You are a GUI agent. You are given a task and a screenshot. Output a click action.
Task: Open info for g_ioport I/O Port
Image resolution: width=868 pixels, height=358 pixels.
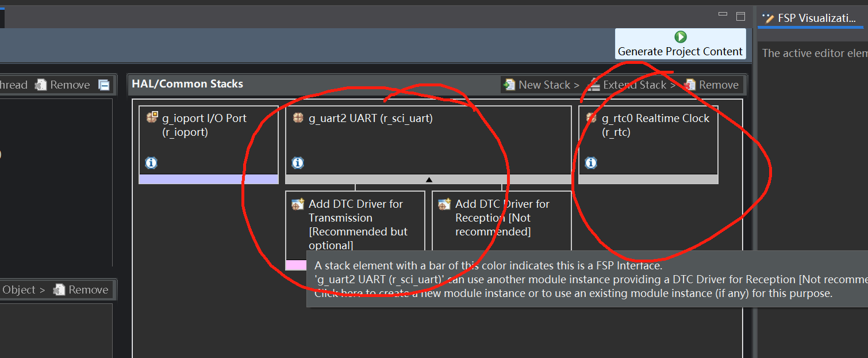pos(151,163)
